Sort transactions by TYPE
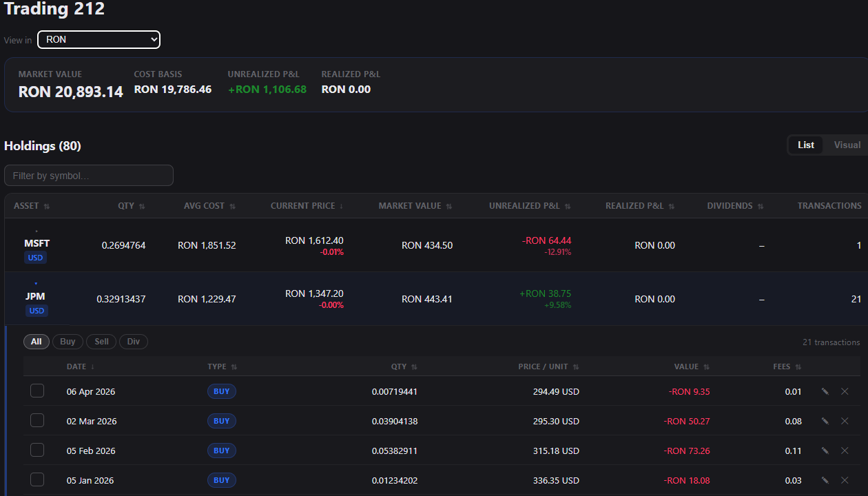Screen dimensions: 868x496 click(222, 366)
